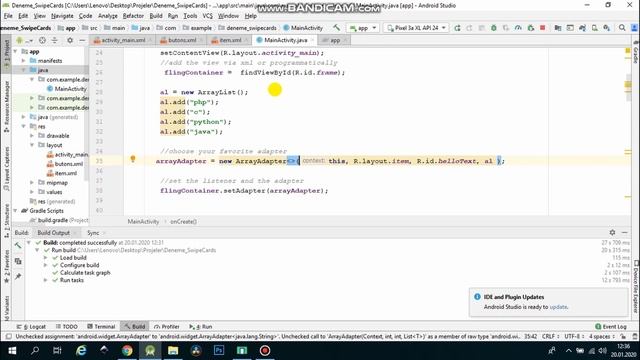This screenshot has width=640, height=360.
Task: Click Windows Start button
Action: [12, 351]
